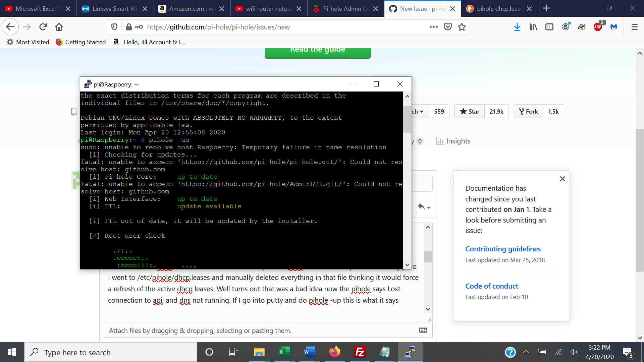Open the Downloads panel
Viewport: 644px width, 362px height.
point(517,27)
